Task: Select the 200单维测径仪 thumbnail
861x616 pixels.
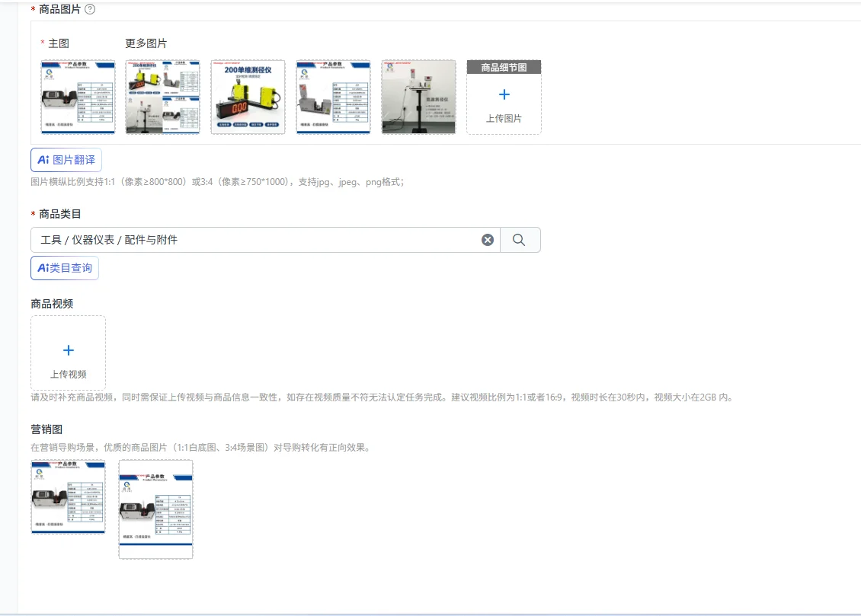Action: pyautogui.click(x=248, y=97)
